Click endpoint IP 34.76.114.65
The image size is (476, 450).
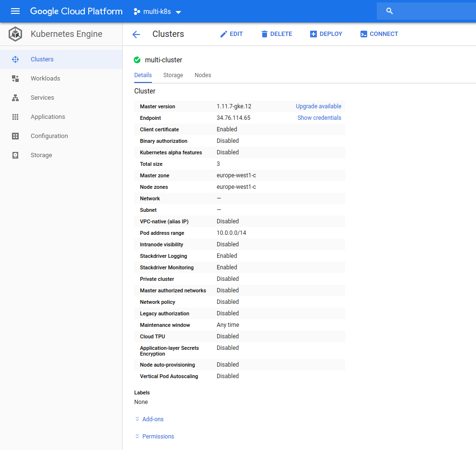point(233,118)
